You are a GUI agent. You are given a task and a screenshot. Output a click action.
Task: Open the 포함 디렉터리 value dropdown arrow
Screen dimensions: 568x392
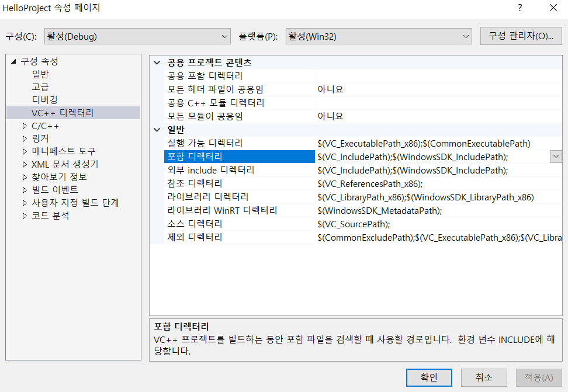tap(556, 157)
